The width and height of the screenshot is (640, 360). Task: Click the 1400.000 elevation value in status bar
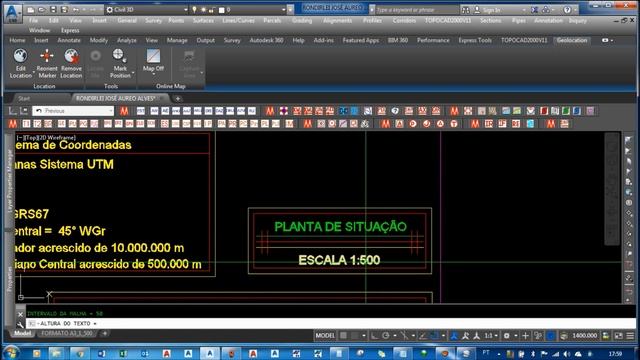pyautogui.click(x=584, y=336)
